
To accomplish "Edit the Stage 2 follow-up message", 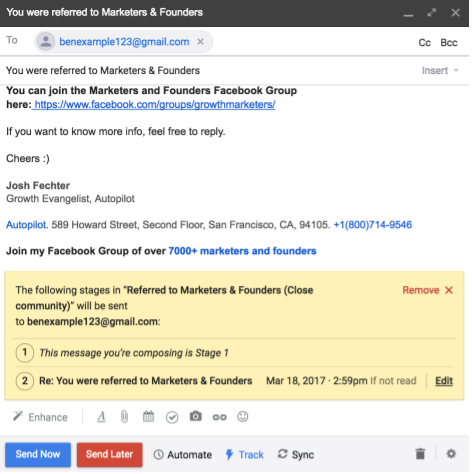I will tap(444, 381).
